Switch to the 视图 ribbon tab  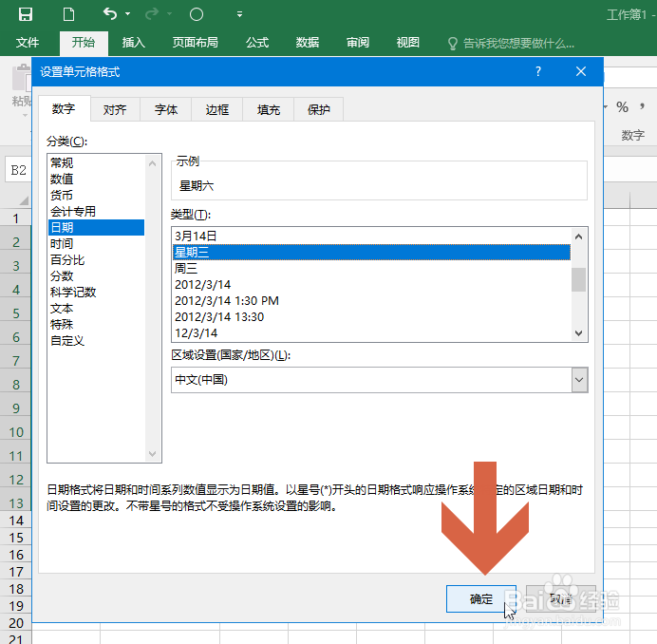(x=407, y=43)
